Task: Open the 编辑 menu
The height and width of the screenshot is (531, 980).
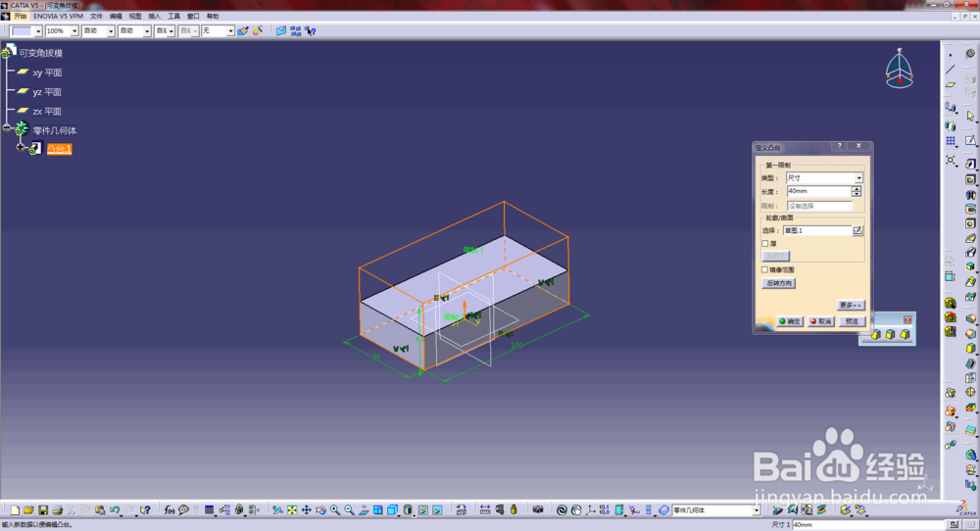Action: pos(116,16)
